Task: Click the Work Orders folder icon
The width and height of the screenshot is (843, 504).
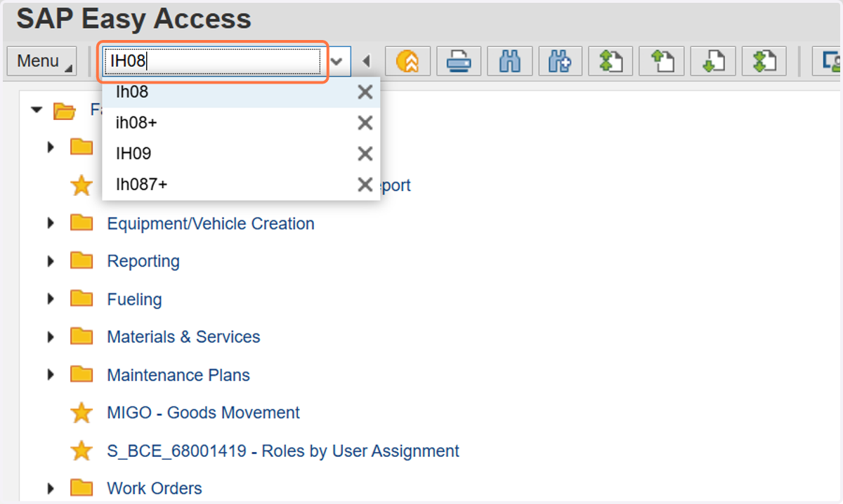Action: tap(81, 487)
